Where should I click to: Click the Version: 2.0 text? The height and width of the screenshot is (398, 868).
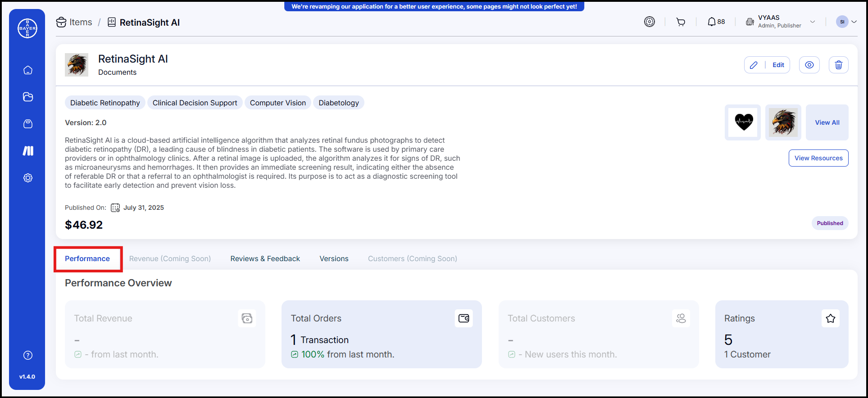coord(86,122)
